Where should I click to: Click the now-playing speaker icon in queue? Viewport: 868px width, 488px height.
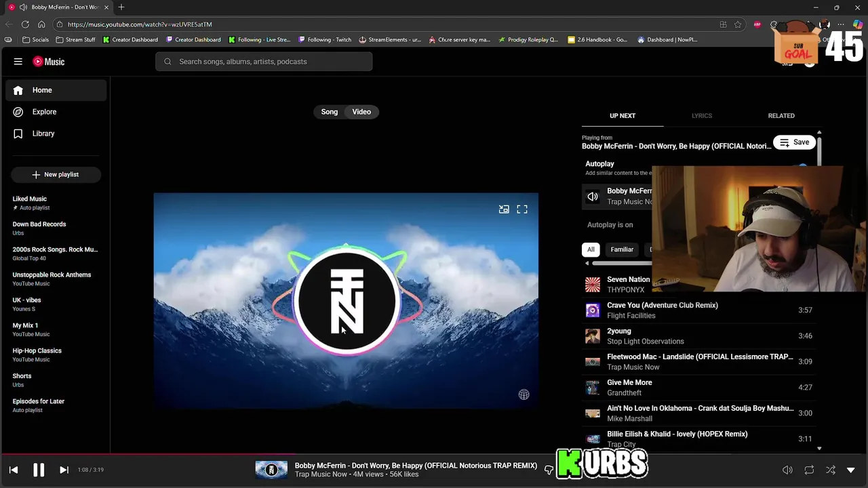tap(593, 197)
